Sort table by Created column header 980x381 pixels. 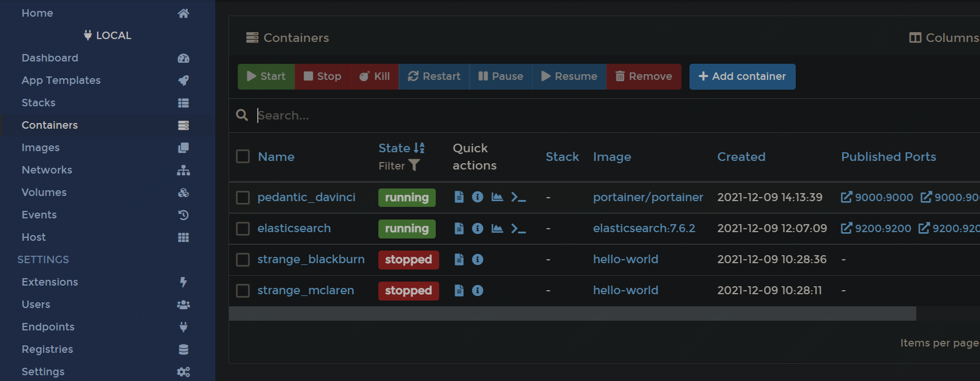click(741, 157)
